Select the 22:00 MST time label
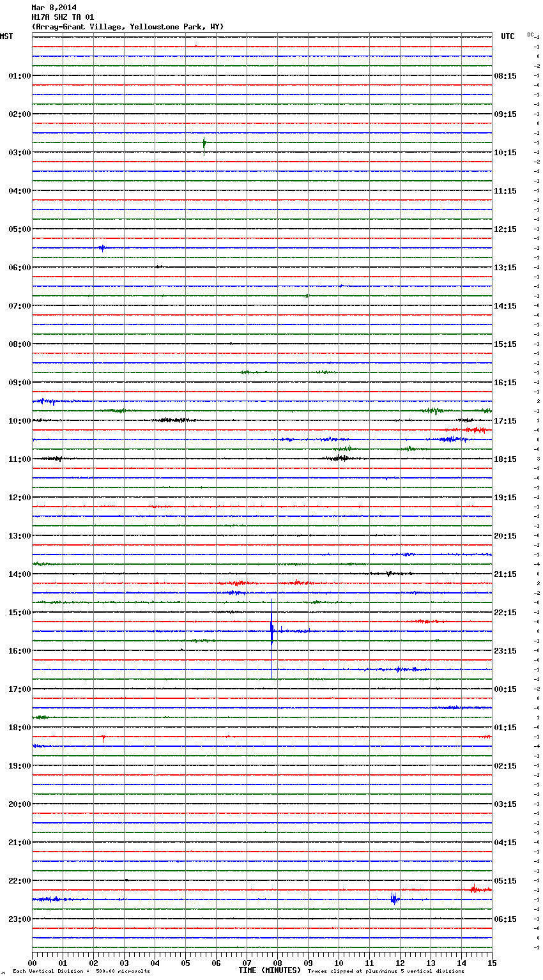Image resolution: width=543 pixels, height=980 pixels. click(20, 881)
